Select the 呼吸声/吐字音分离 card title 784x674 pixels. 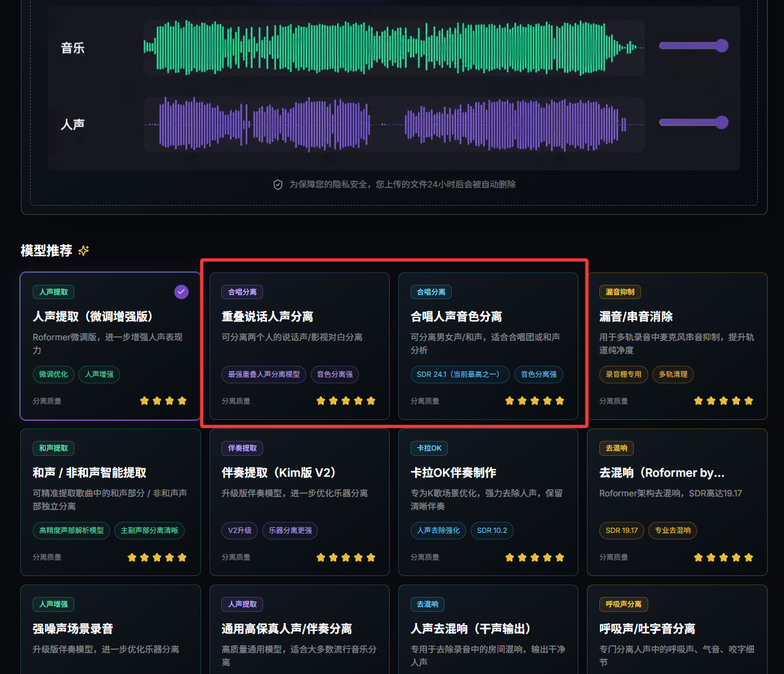(x=647, y=628)
